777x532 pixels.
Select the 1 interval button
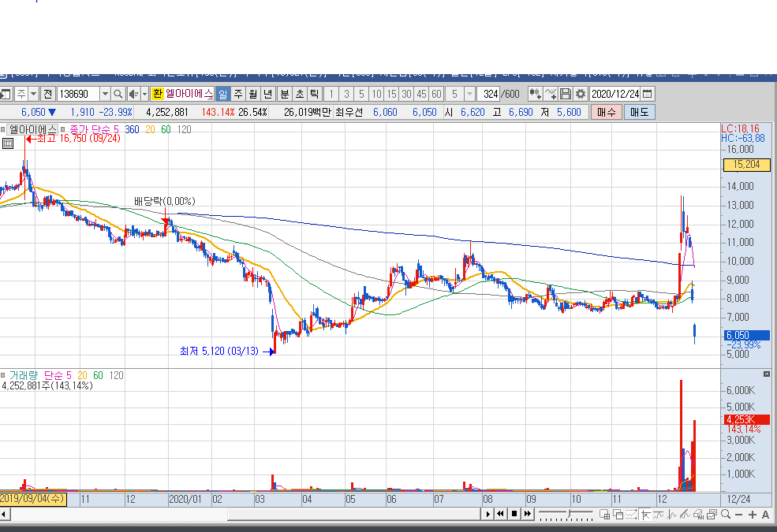pyautogui.click(x=331, y=94)
